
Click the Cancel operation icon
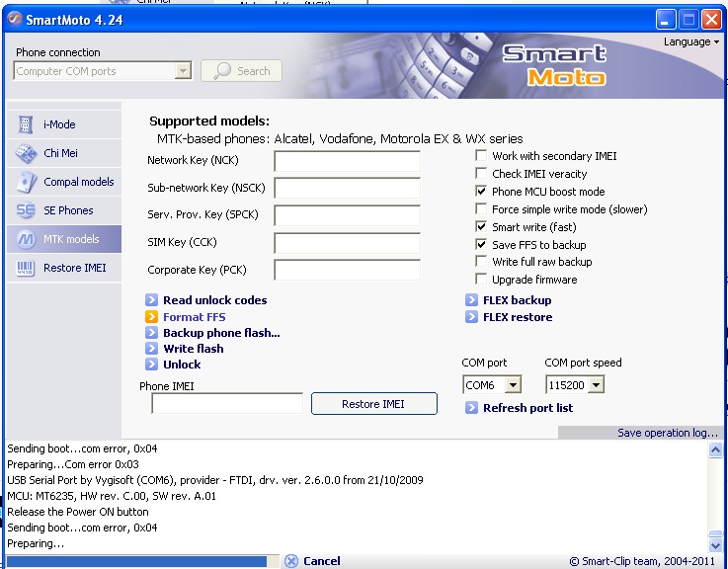(290, 561)
